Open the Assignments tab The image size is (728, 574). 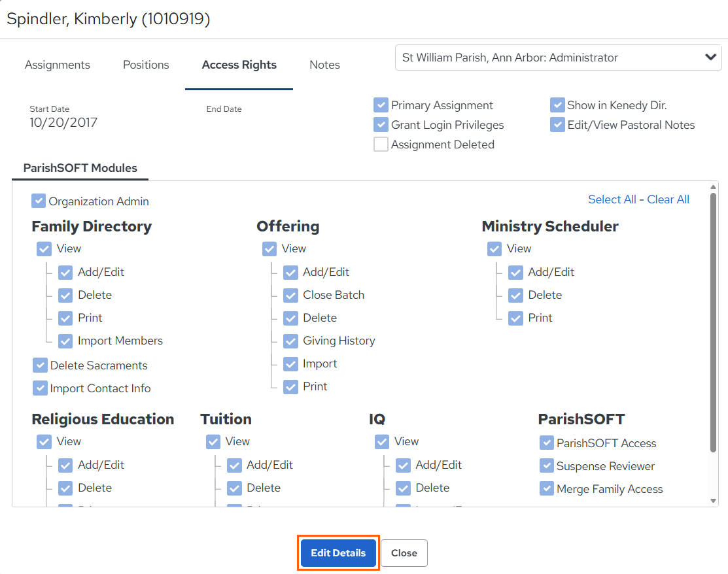coord(57,65)
